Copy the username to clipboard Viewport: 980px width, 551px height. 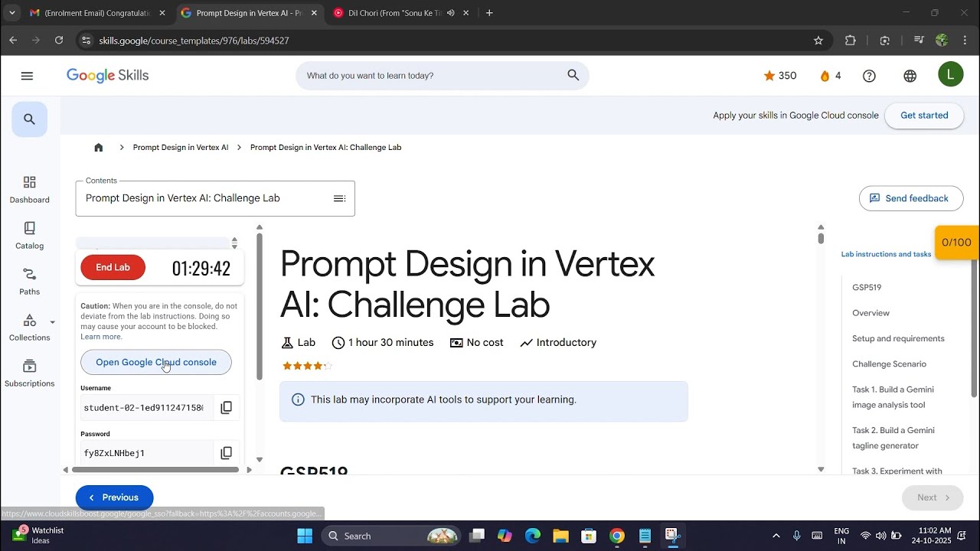pos(226,407)
